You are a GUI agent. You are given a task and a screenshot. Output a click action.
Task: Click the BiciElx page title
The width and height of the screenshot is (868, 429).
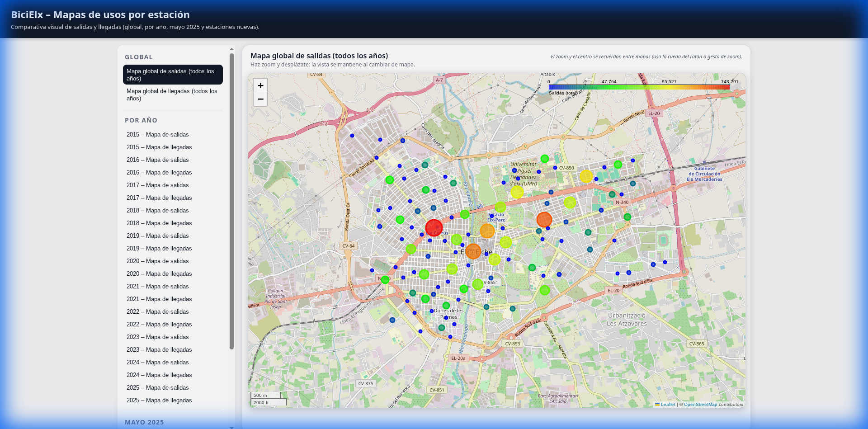tap(100, 14)
